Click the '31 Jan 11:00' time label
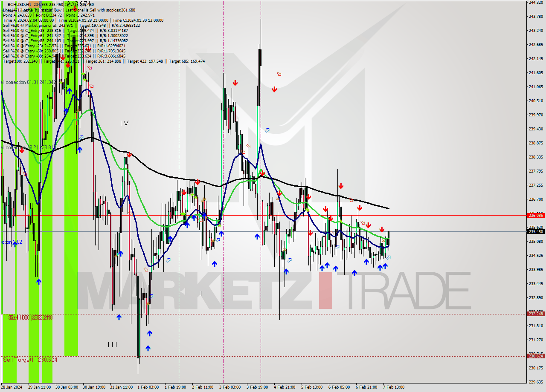 [x=121, y=387]
